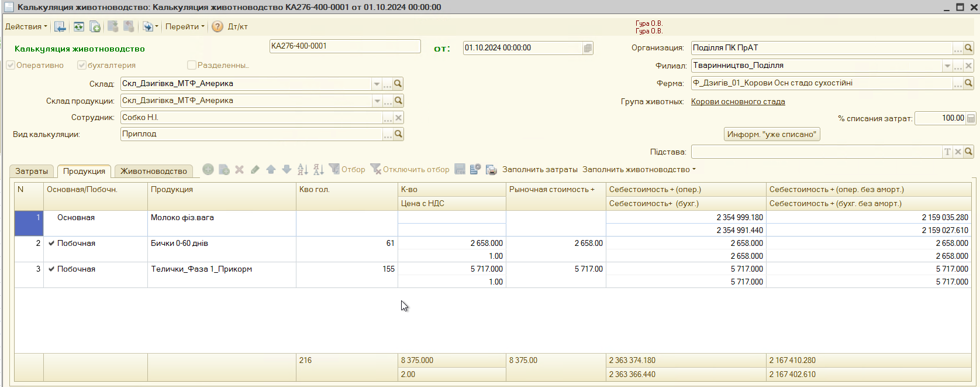Open search for Склад field

click(x=398, y=84)
